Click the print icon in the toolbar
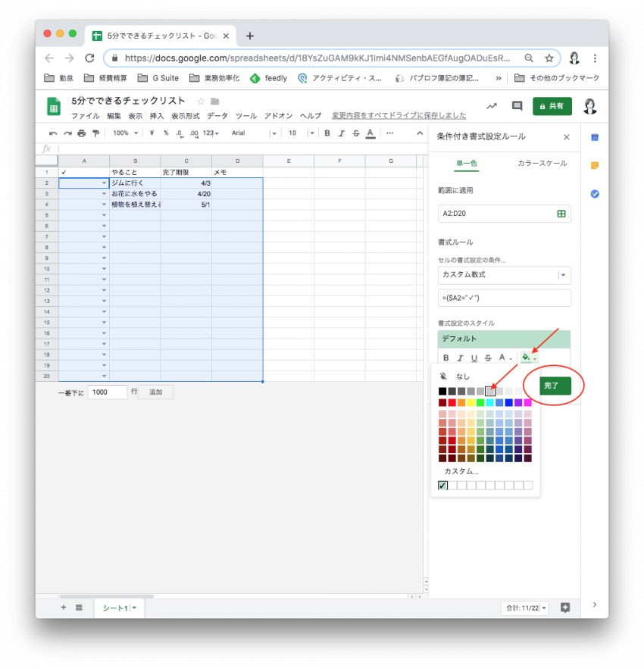 [x=82, y=133]
